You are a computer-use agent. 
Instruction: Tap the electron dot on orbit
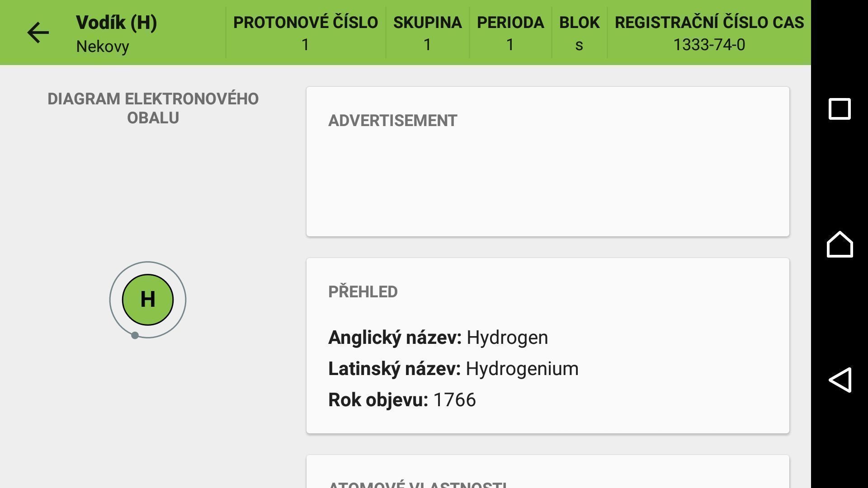point(135,335)
